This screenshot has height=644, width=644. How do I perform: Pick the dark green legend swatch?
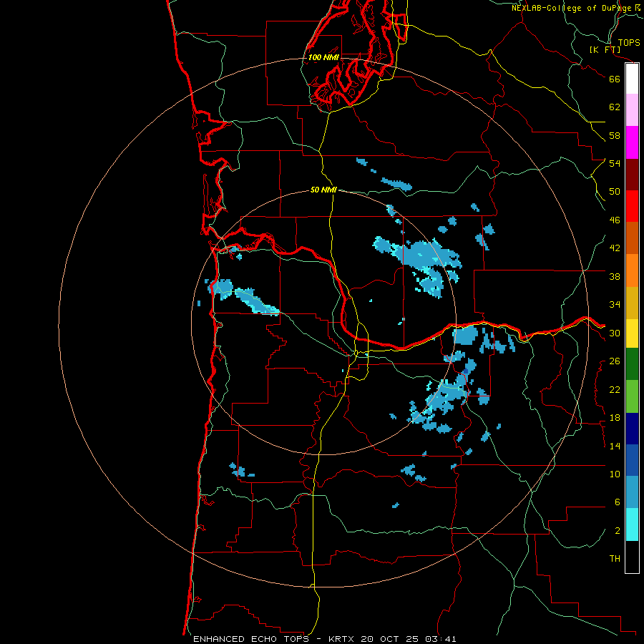click(x=632, y=364)
